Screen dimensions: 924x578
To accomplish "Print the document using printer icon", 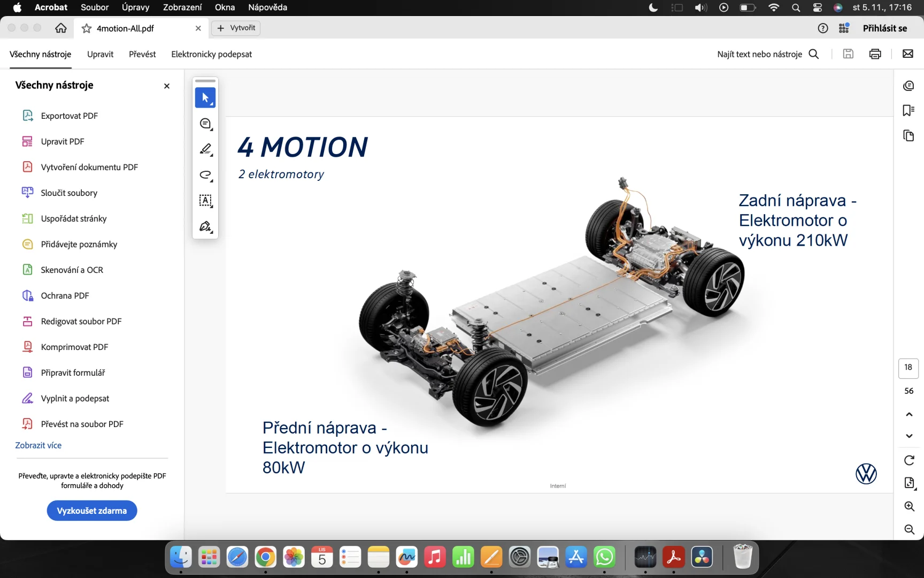I will 875,54.
